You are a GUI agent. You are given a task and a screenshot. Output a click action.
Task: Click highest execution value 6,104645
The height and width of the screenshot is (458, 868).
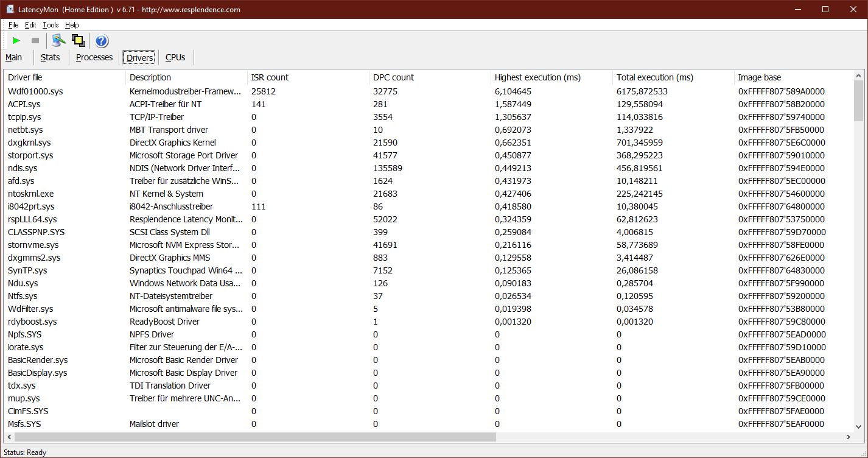click(513, 91)
